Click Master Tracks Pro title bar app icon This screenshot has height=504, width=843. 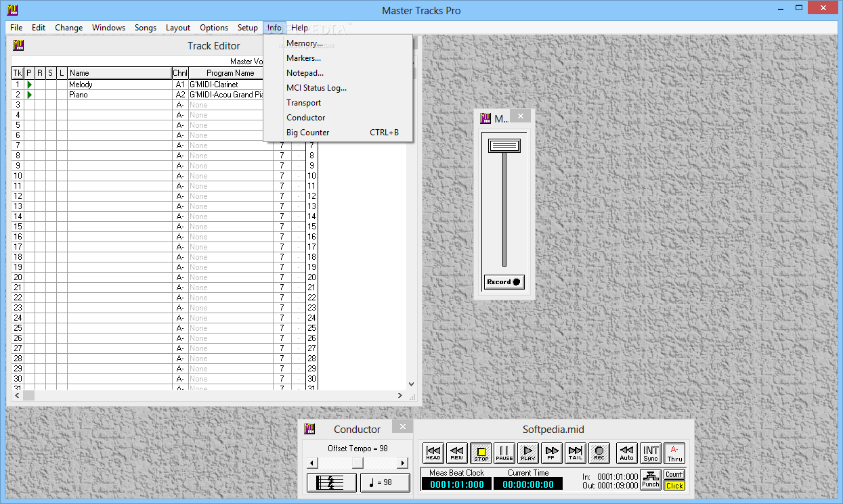pyautogui.click(x=12, y=10)
